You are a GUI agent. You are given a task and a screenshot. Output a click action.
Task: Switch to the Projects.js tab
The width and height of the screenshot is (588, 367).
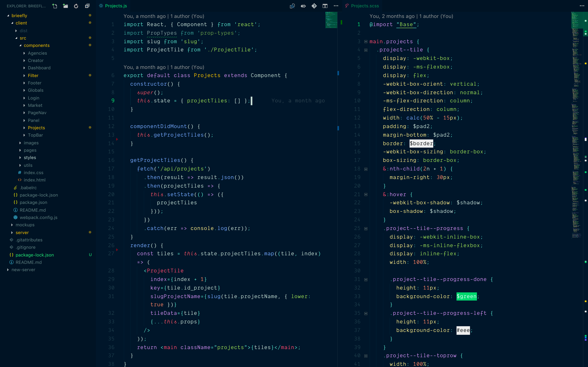[x=113, y=6]
